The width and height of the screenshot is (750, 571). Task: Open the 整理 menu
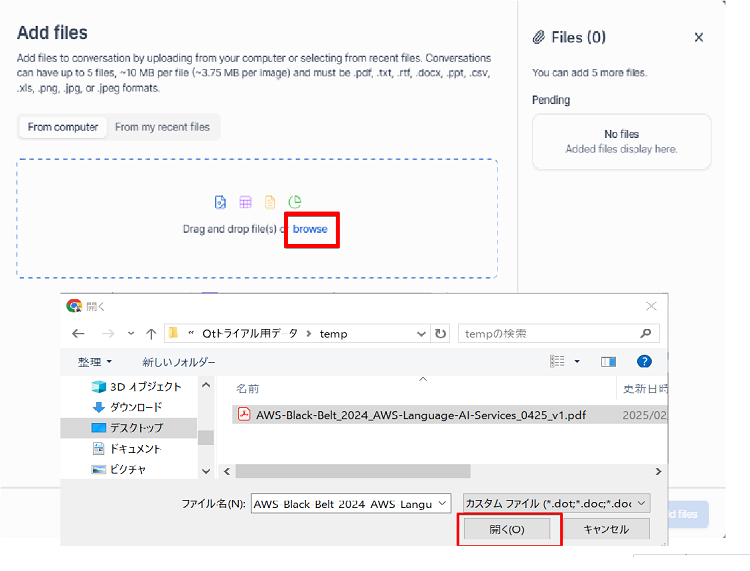pyautogui.click(x=95, y=362)
